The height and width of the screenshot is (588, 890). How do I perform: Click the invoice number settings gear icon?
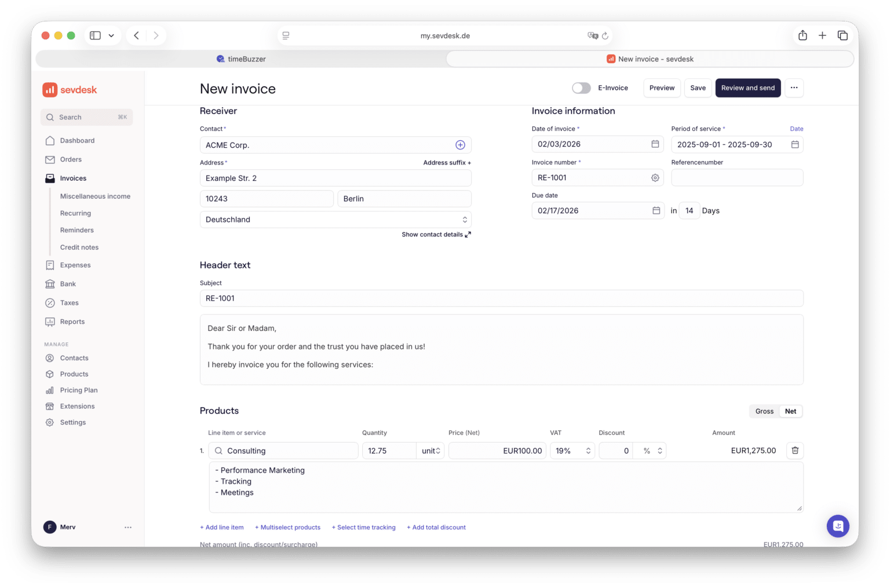pos(655,178)
